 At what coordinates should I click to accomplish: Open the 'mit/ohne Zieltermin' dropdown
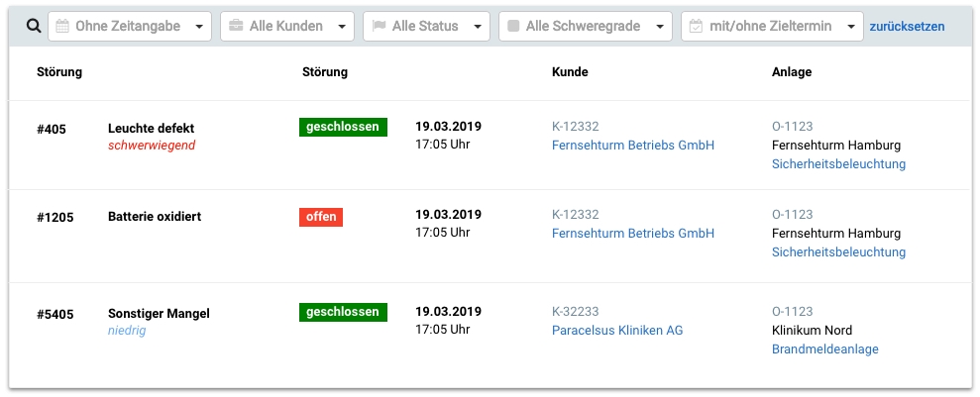850,27
